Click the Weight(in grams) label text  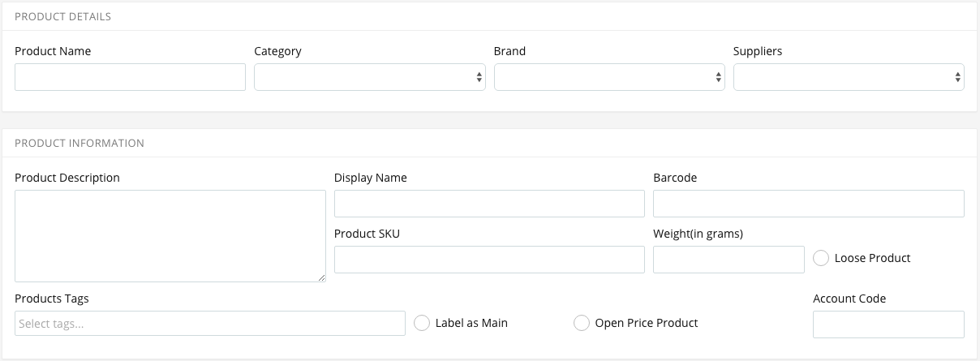point(698,234)
